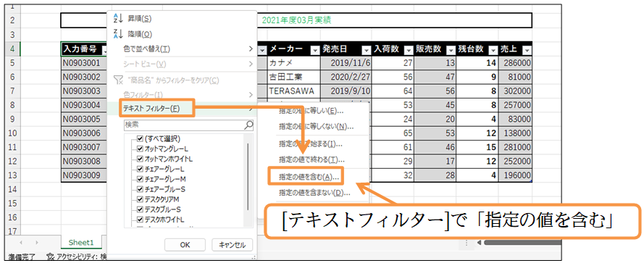Select sales cell 302000
644x263 pixels.
(515, 91)
